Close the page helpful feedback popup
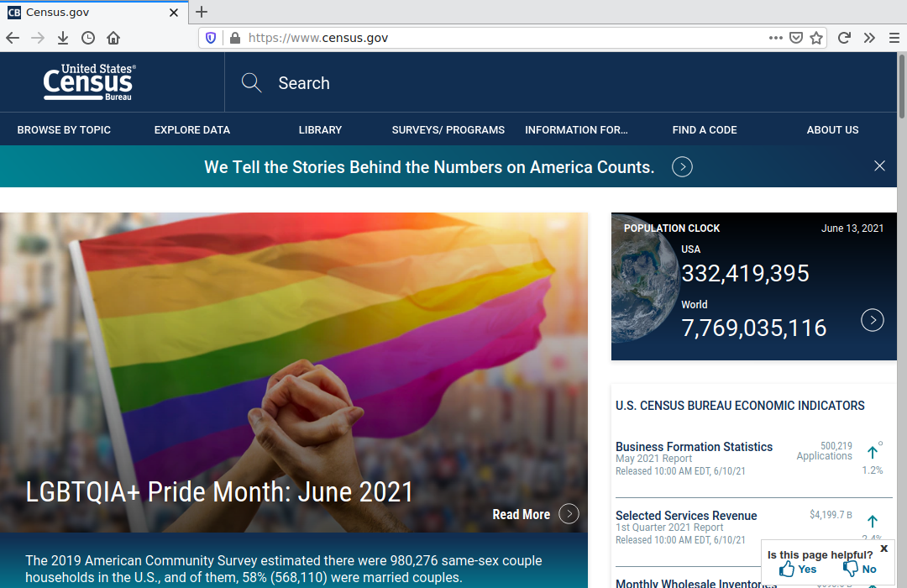Image resolution: width=907 pixels, height=588 pixels. [x=883, y=549]
